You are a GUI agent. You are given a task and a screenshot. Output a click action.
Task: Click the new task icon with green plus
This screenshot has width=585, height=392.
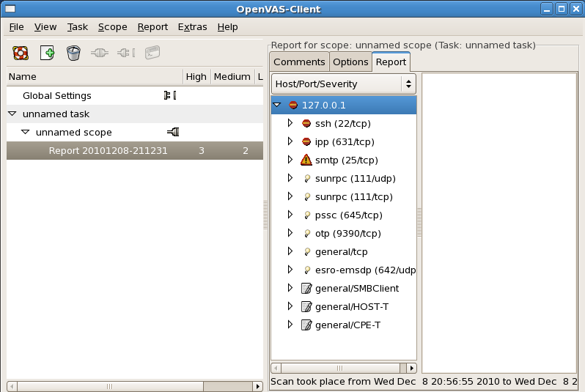[48, 53]
